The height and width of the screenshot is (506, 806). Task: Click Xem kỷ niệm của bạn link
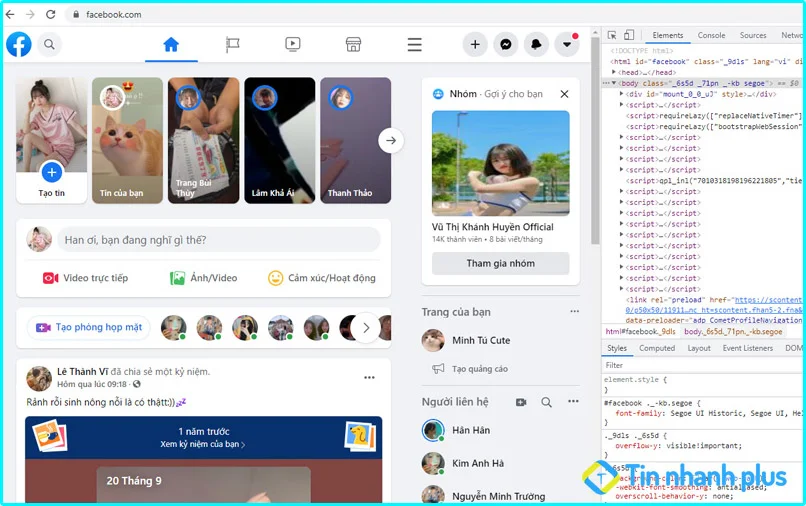(203, 444)
